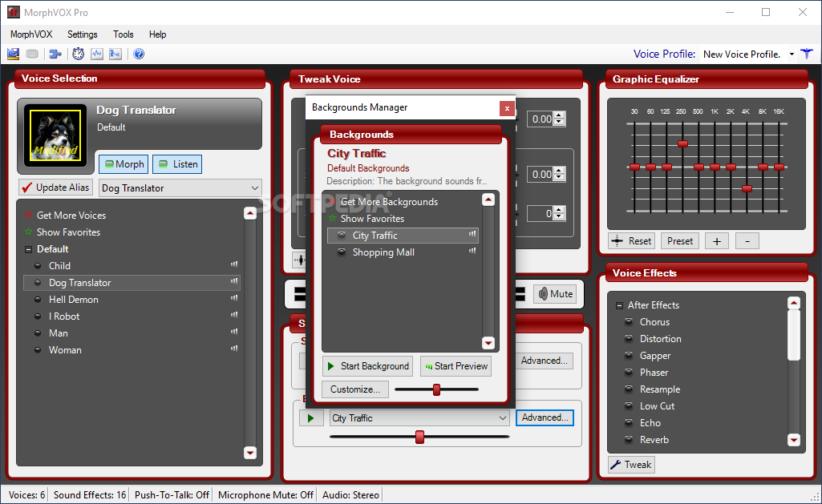Click the save/ruler icon in the toolbar
Viewport: 822px width, 504px height.
pyautogui.click(x=13, y=54)
